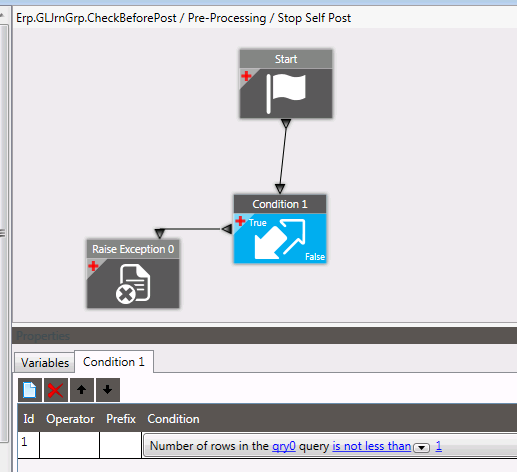Edit the value link '1' in condition
Viewport: 517px width, 472px height.
pos(439,446)
